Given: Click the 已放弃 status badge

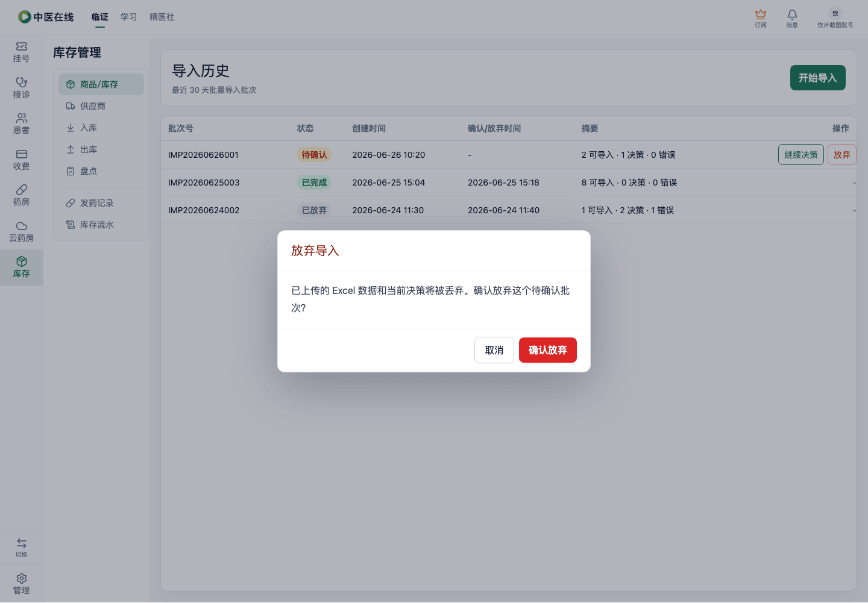Looking at the screenshot, I should pyautogui.click(x=314, y=210).
